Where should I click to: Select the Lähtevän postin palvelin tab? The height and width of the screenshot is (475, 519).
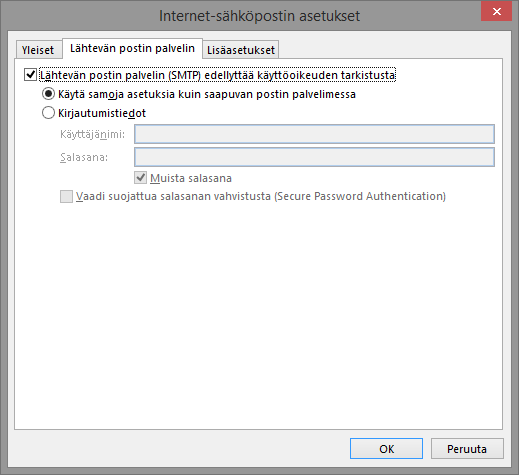[x=132, y=48]
